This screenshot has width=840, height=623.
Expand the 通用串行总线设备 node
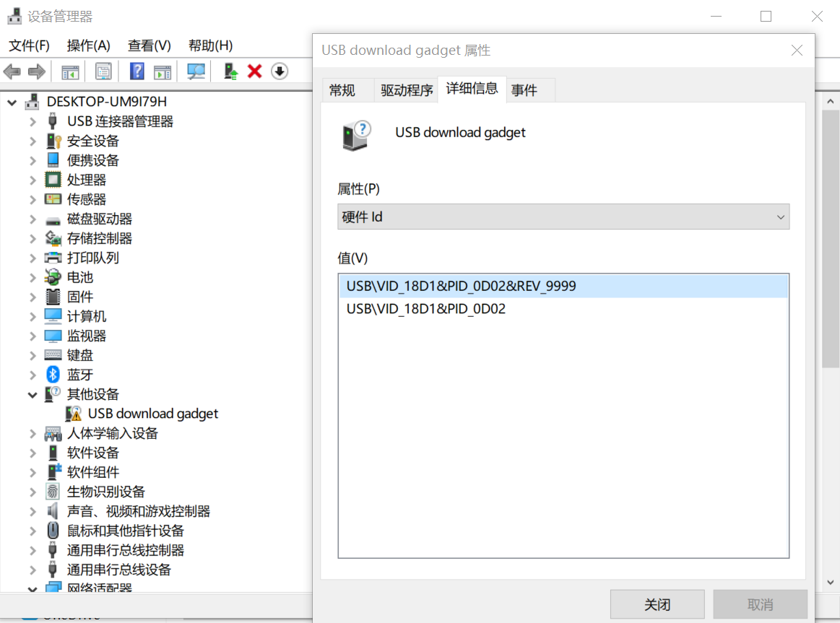click(x=33, y=570)
